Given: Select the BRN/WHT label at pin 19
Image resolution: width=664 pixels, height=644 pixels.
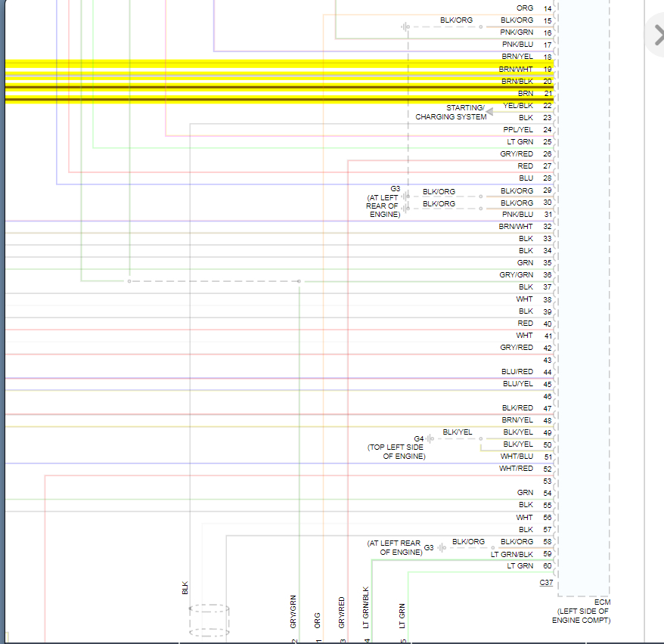Looking at the screenshot, I should click(515, 69).
